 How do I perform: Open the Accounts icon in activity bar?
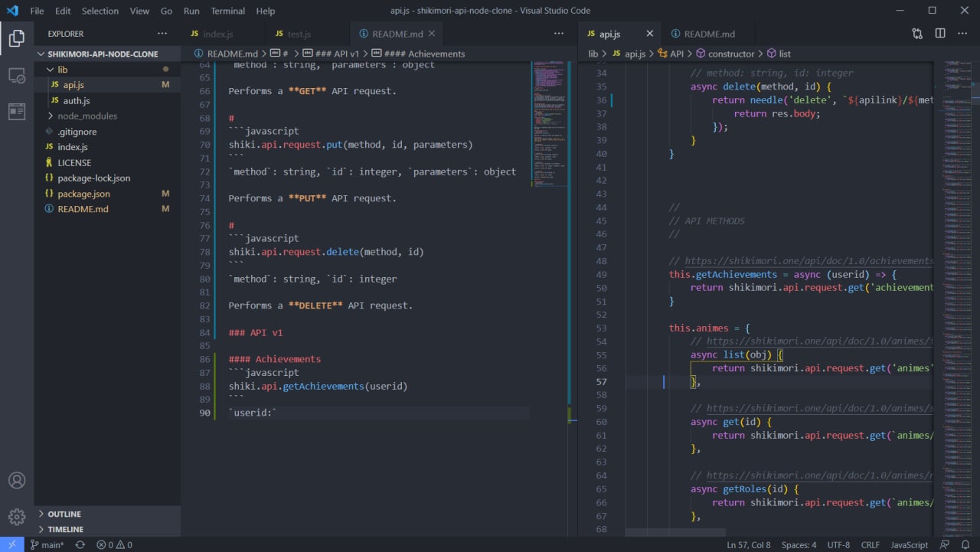[17, 481]
